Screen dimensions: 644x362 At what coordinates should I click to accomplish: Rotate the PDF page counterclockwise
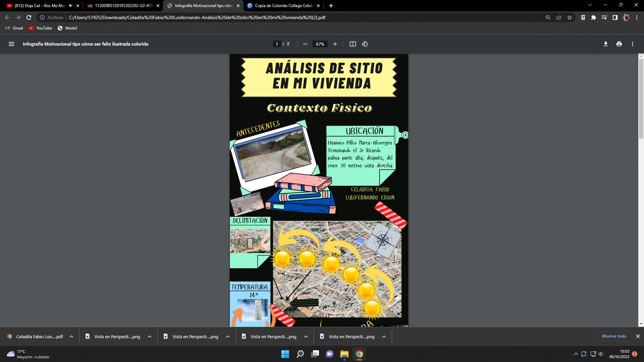pyautogui.click(x=365, y=44)
